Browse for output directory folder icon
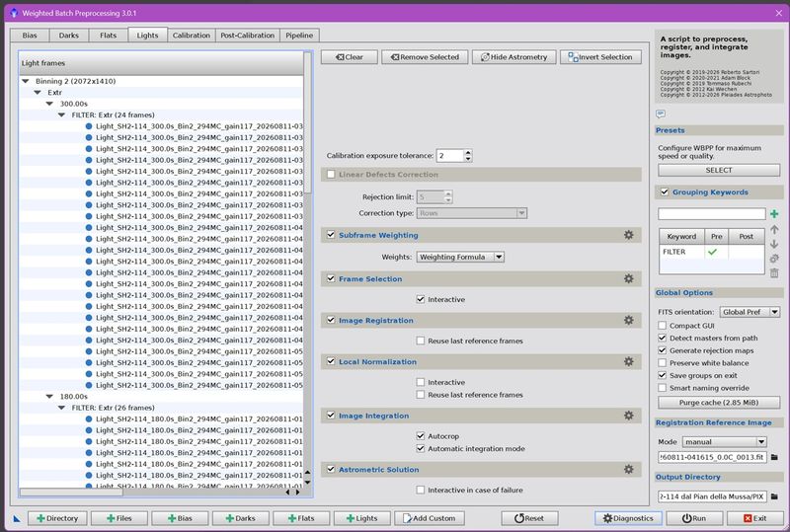This screenshot has height=532, width=790. [x=774, y=496]
